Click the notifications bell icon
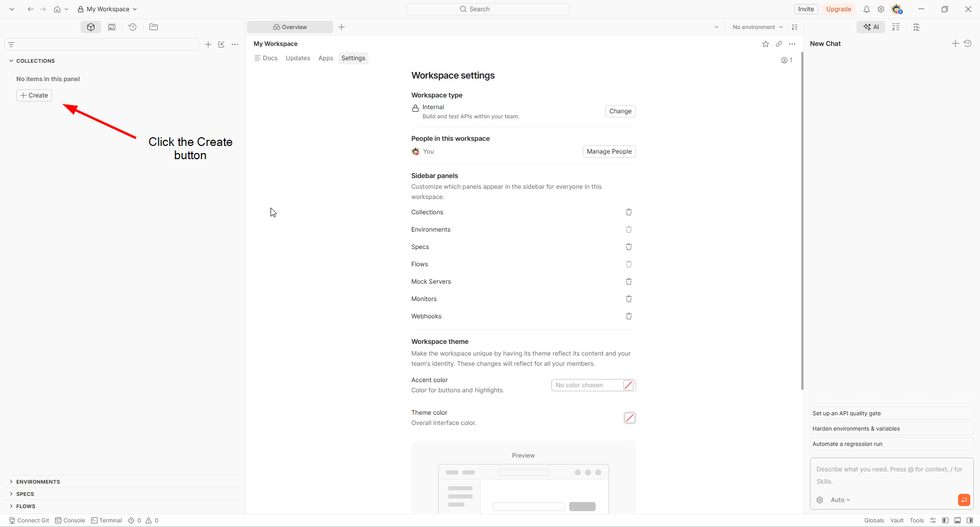This screenshot has height=527, width=980. tap(867, 9)
